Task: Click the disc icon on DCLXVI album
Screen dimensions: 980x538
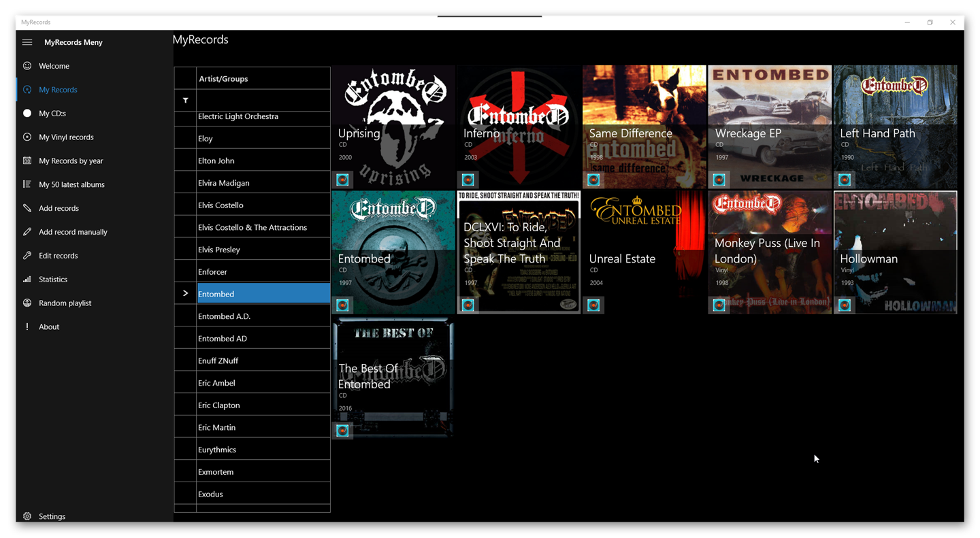Action: click(x=468, y=305)
